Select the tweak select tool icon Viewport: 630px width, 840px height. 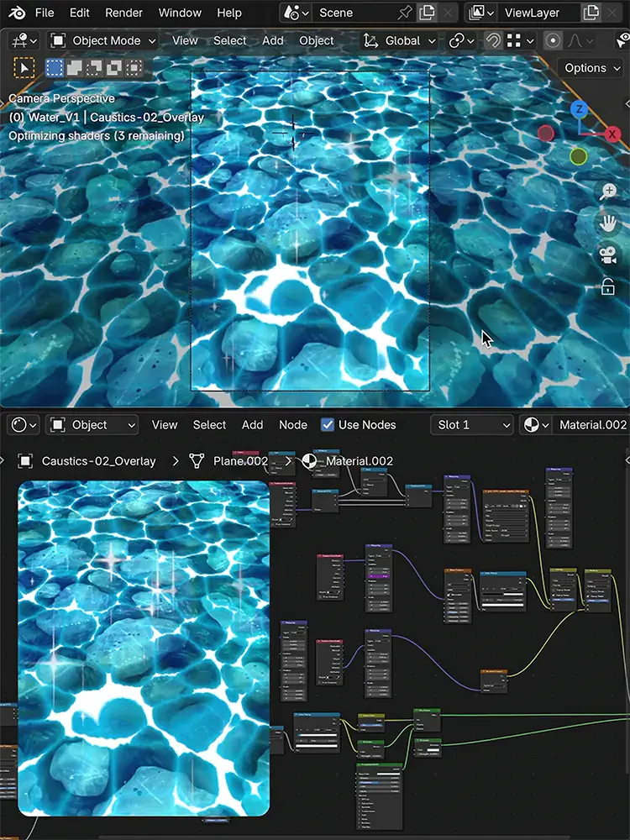[x=24, y=68]
